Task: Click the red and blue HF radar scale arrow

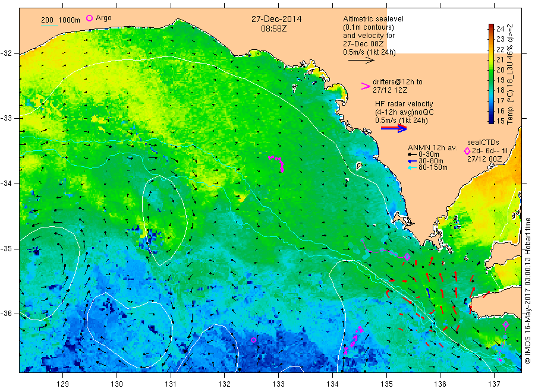Action: (x=394, y=128)
